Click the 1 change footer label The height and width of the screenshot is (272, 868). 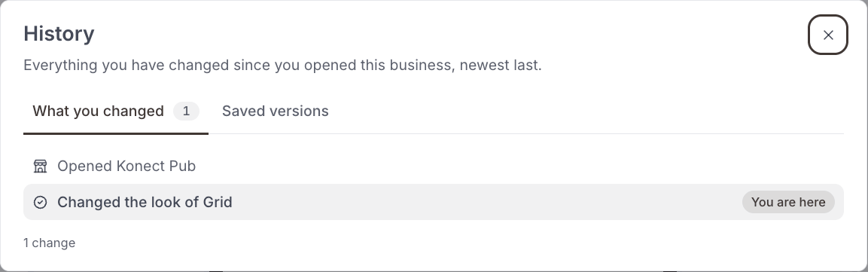click(49, 243)
